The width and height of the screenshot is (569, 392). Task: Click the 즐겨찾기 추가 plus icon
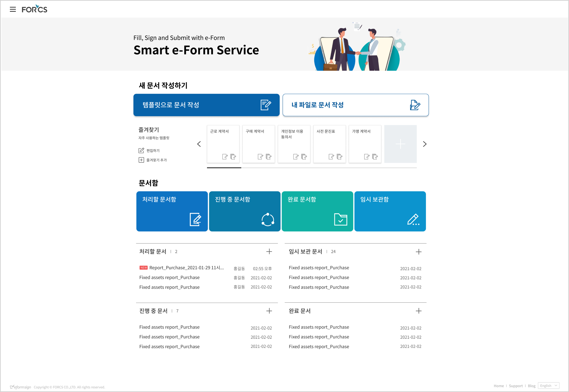(140, 160)
